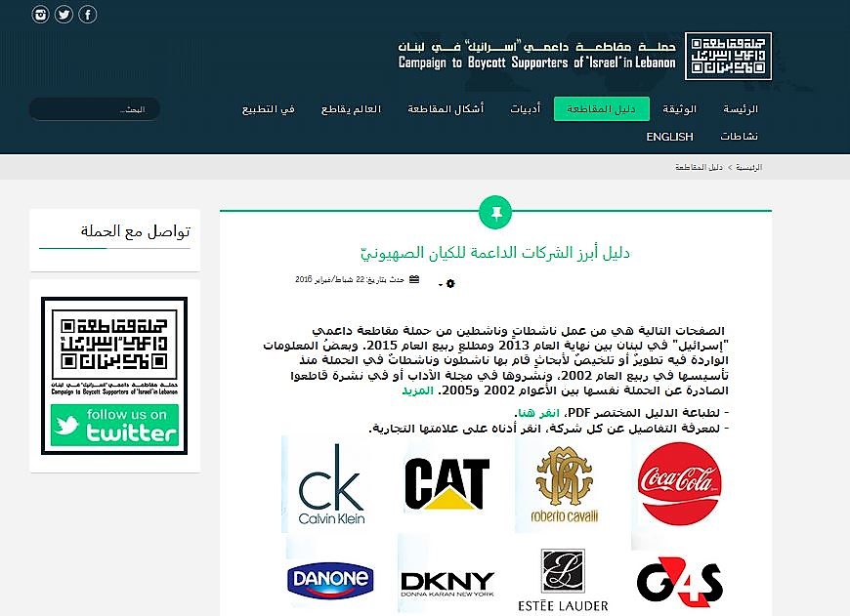Focus the البحث search field
The width and height of the screenshot is (850, 616).
[x=95, y=109]
